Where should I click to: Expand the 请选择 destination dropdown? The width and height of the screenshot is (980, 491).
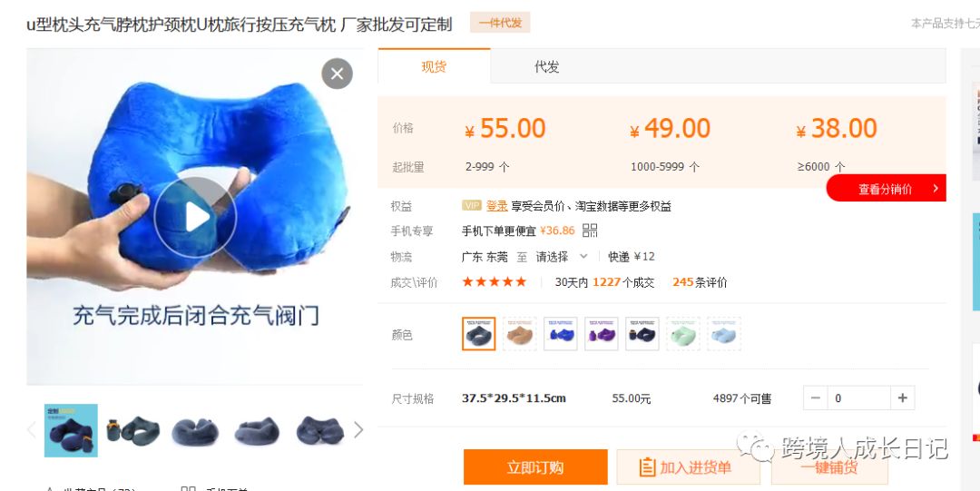click(x=562, y=257)
